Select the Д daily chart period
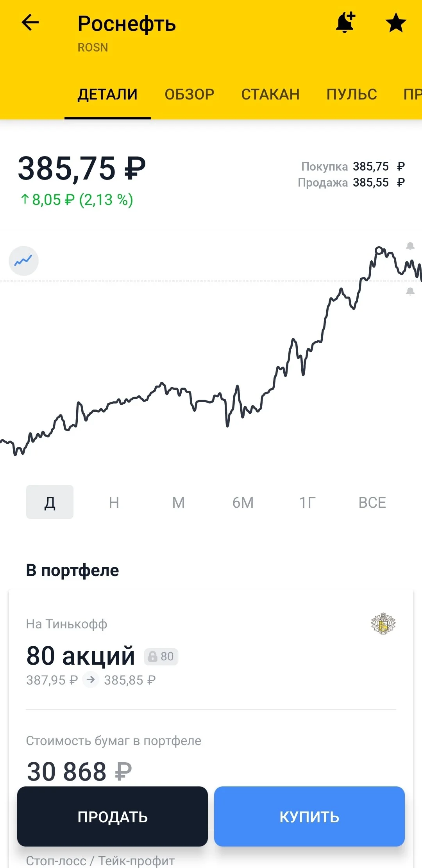422x868 pixels. [x=50, y=502]
